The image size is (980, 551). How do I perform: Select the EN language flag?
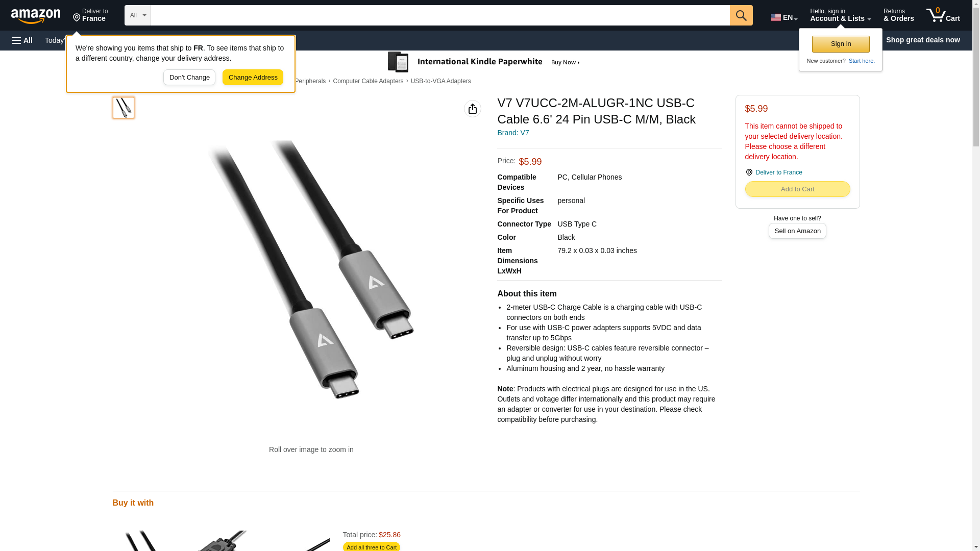point(784,17)
